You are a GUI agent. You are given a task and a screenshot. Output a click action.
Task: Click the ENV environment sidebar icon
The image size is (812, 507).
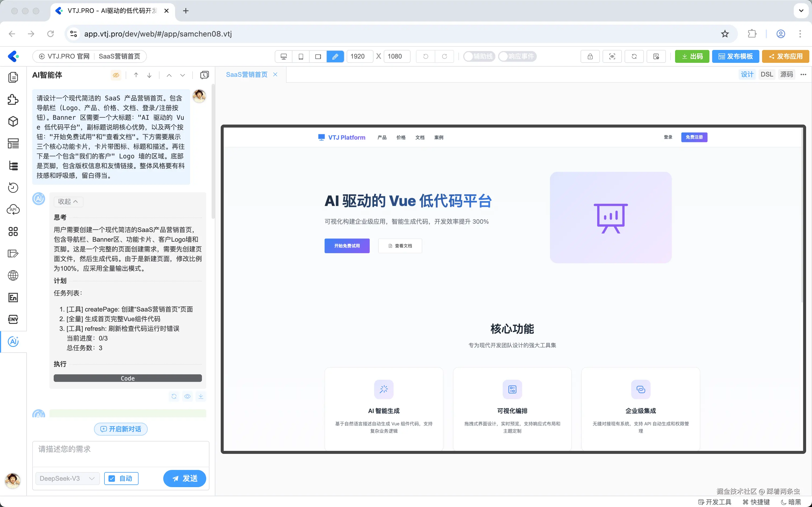pos(13,319)
